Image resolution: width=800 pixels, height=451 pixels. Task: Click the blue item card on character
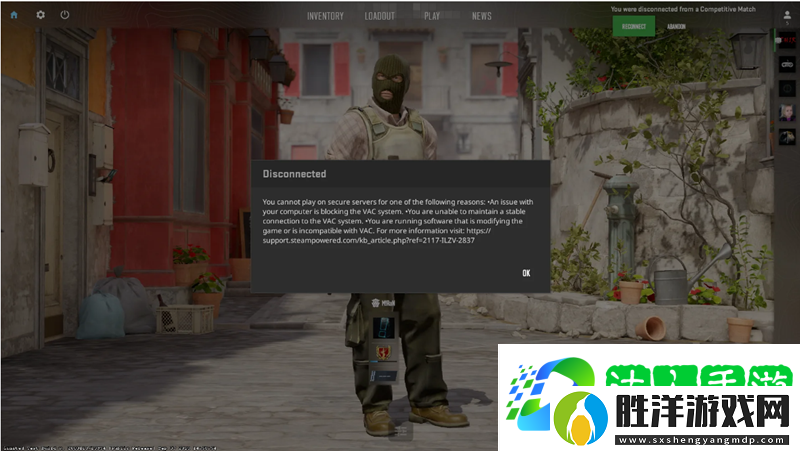(x=384, y=328)
